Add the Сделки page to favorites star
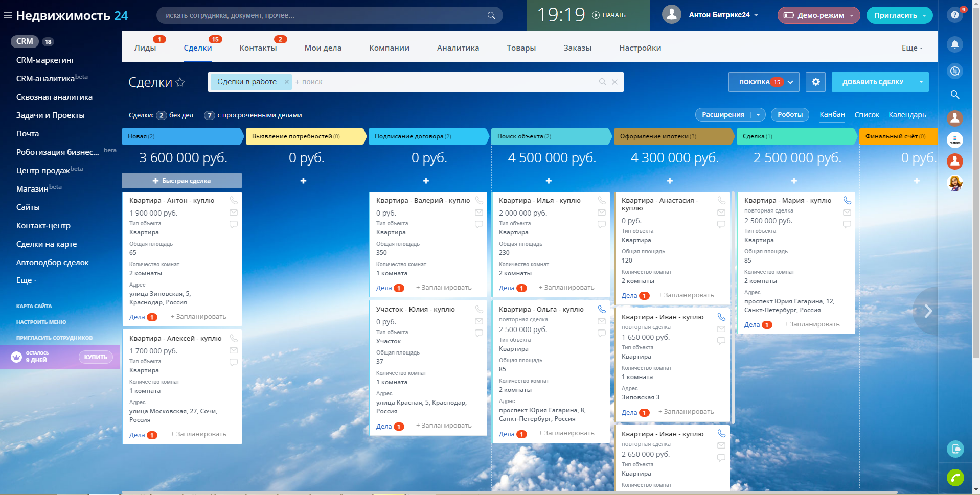The width and height of the screenshot is (980, 495). click(180, 82)
